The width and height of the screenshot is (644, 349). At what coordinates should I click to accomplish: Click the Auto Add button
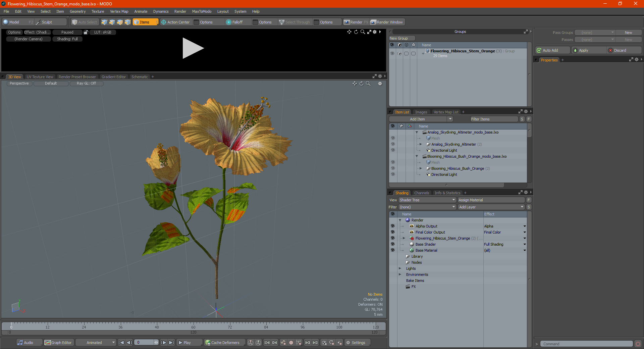click(552, 50)
